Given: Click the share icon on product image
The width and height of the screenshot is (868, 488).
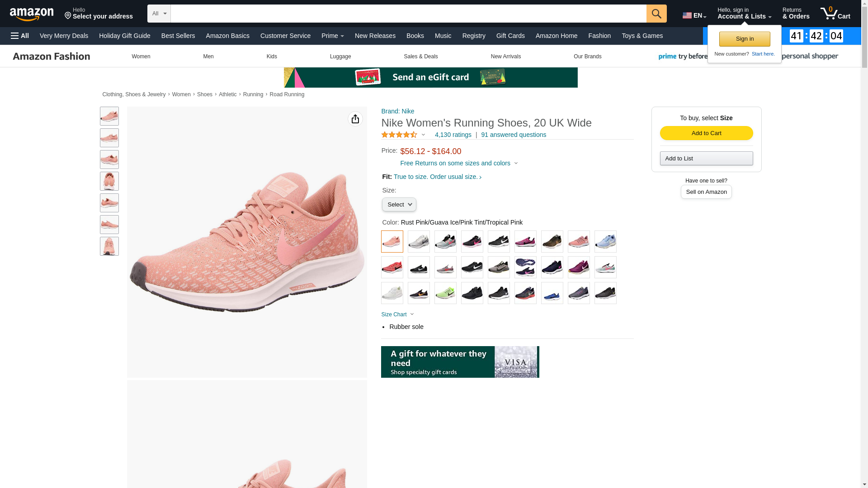Looking at the screenshot, I should [x=355, y=119].
